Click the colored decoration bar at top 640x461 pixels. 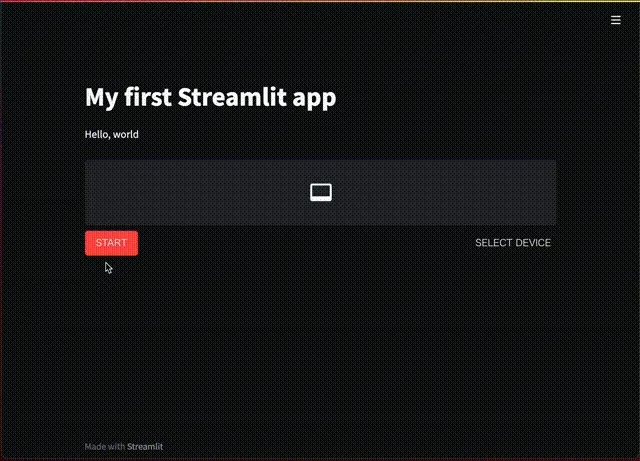click(x=320, y=1)
